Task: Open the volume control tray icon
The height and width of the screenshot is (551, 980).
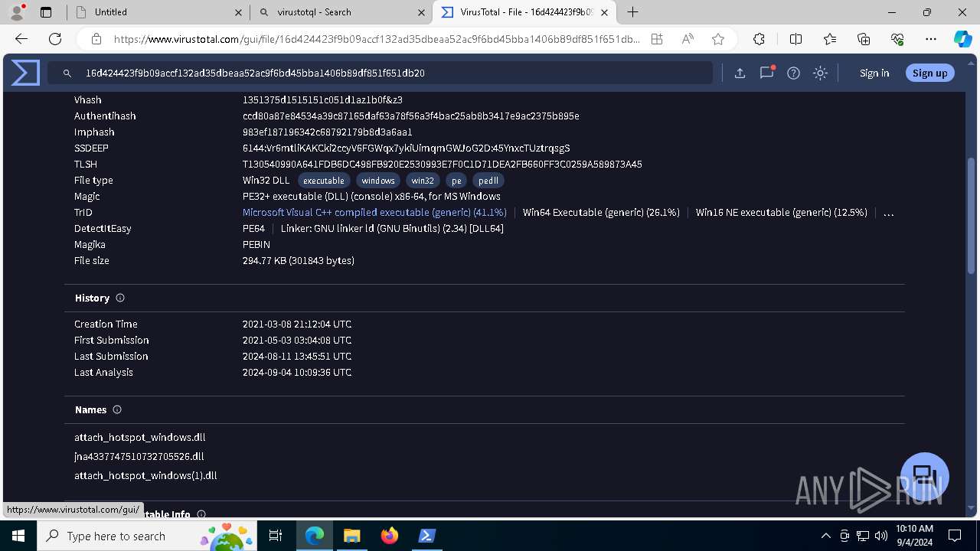Action: point(880,536)
